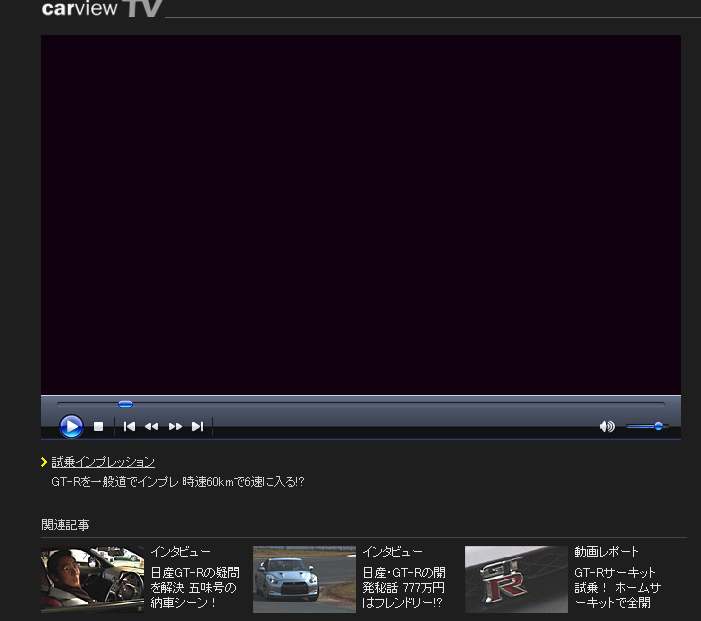Open article GT-Rサーキット試乗 ホームサーキットで全開

(617, 587)
